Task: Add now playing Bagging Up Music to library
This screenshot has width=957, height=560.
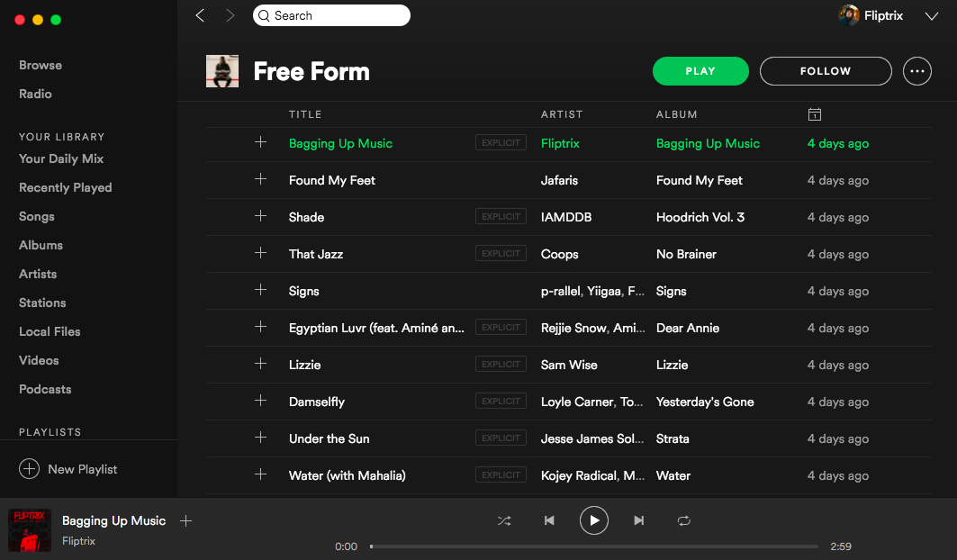Action: click(186, 520)
